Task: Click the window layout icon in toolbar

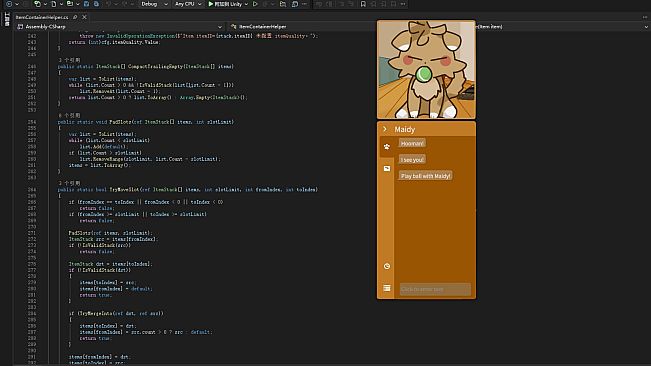Action: 295,4
